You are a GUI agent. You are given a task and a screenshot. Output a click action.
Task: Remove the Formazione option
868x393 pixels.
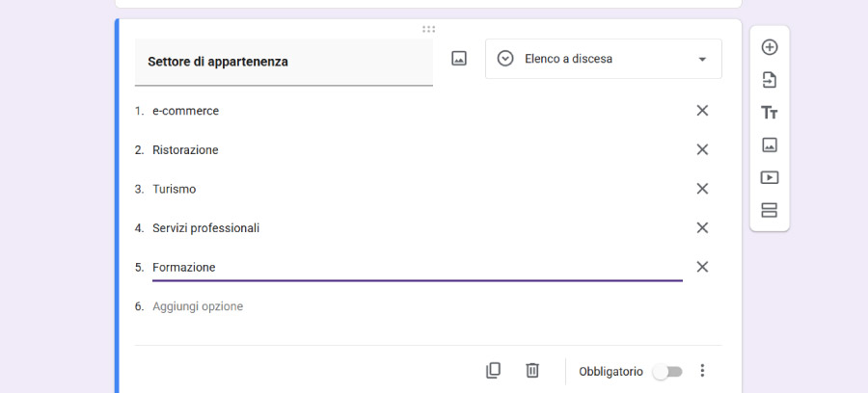click(702, 267)
